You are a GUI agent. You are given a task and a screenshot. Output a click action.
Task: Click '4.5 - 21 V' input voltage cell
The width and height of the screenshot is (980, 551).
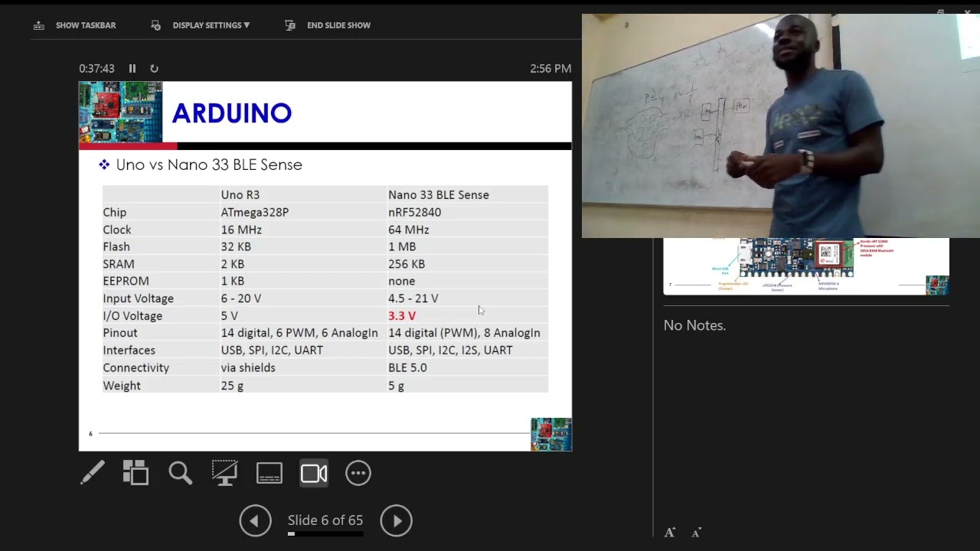point(413,298)
